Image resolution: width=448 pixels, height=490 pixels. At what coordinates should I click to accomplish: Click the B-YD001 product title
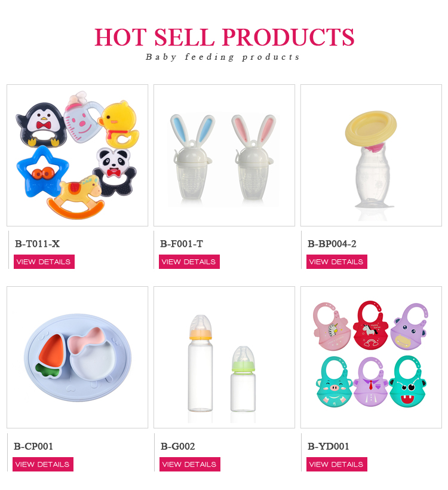coord(329,446)
